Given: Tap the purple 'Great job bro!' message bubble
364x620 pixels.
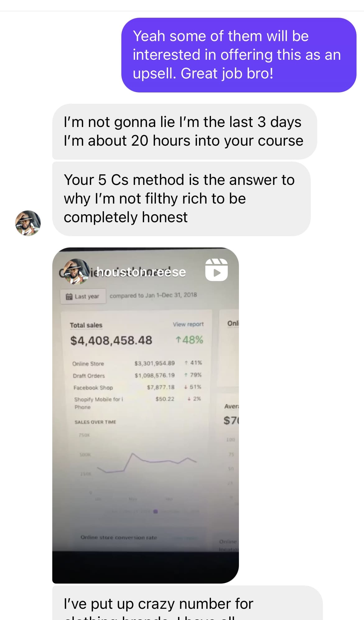Looking at the screenshot, I should 239,55.
